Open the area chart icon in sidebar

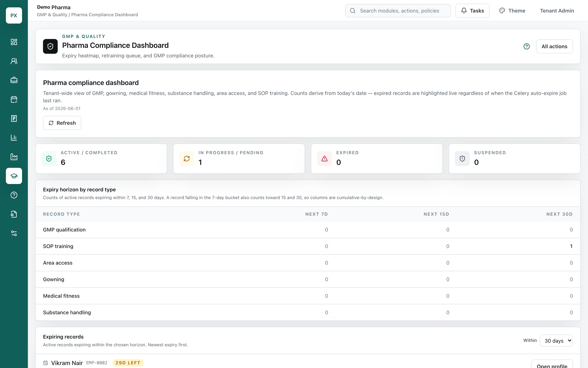coord(14,157)
